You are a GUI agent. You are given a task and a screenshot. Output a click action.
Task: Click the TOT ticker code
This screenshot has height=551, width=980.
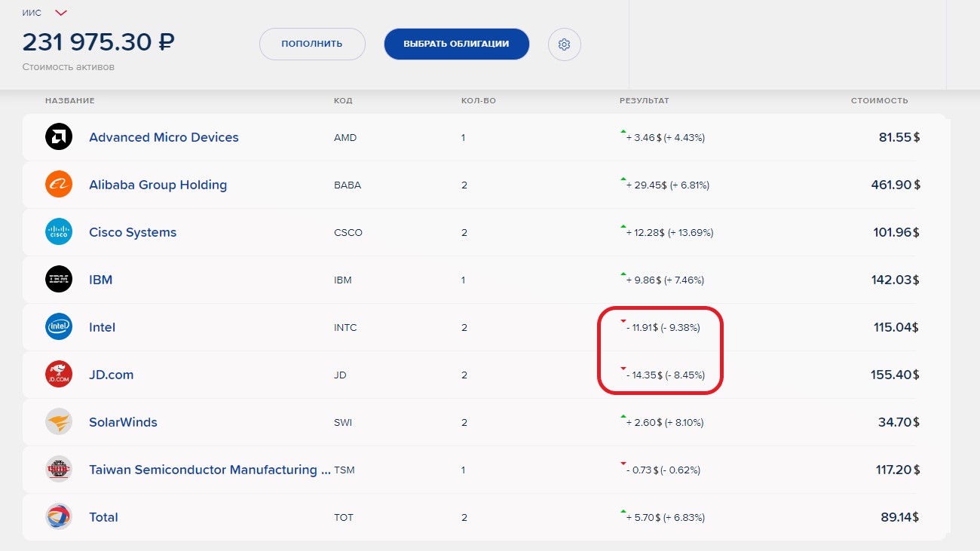pyautogui.click(x=344, y=518)
